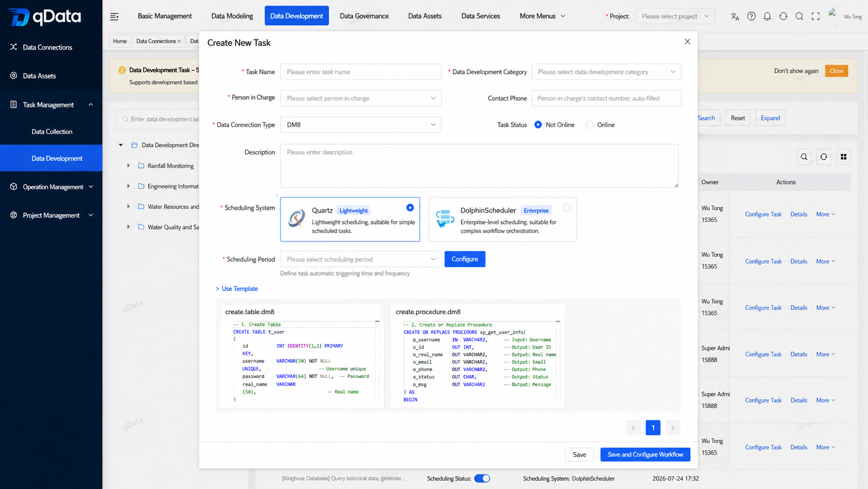
Task: Click page 1 in template pagination
Action: point(653,428)
